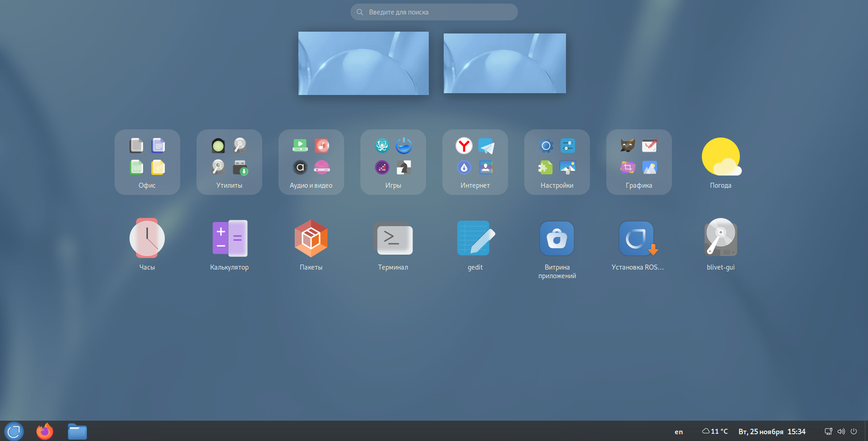868x441 pixels.
Task: Launch the Установка ROS… installer
Action: [x=639, y=244]
